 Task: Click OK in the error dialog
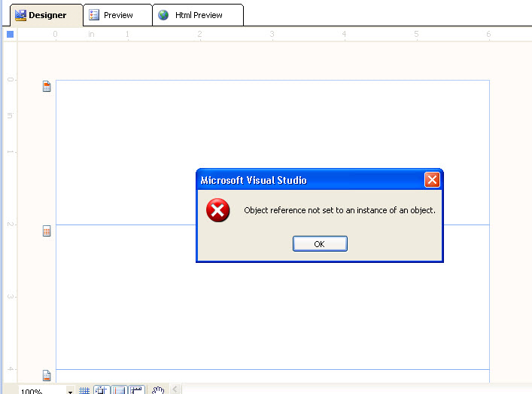[x=320, y=244]
